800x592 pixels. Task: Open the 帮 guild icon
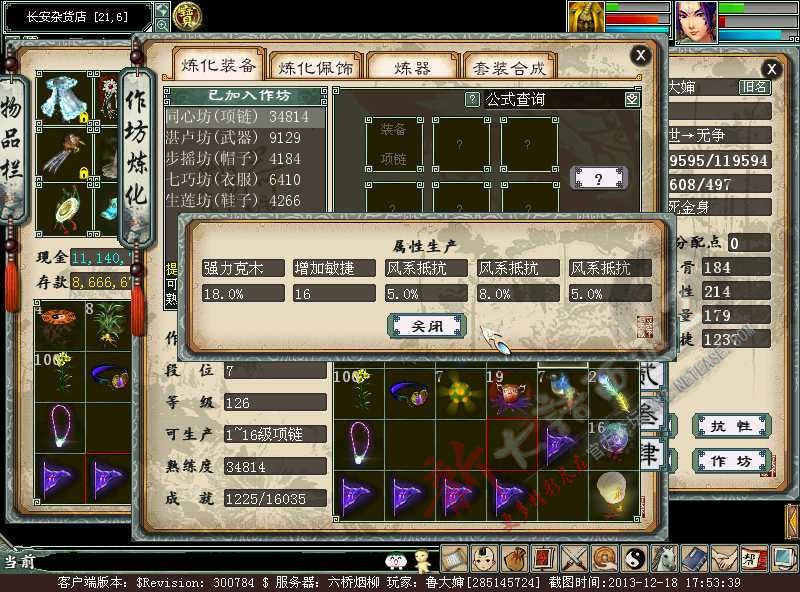coord(754,559)
